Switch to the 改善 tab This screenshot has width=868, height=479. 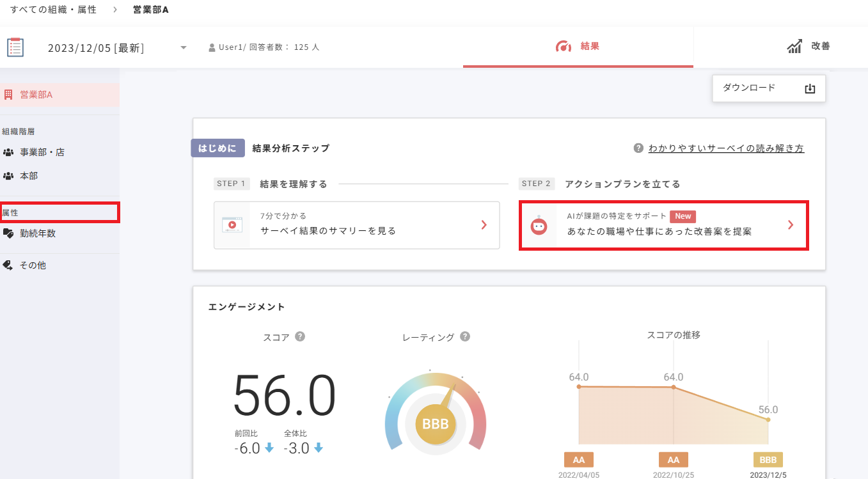click(807, 45)
